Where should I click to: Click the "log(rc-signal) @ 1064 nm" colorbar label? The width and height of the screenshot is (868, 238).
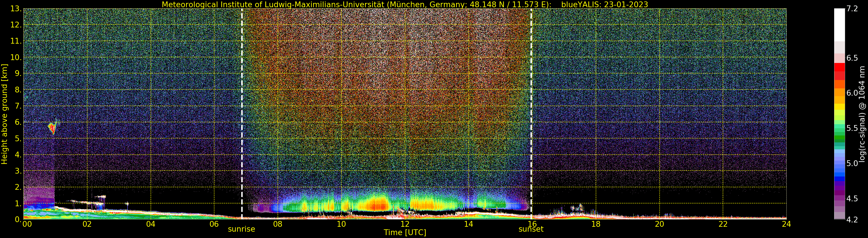[x=862, y=114]
